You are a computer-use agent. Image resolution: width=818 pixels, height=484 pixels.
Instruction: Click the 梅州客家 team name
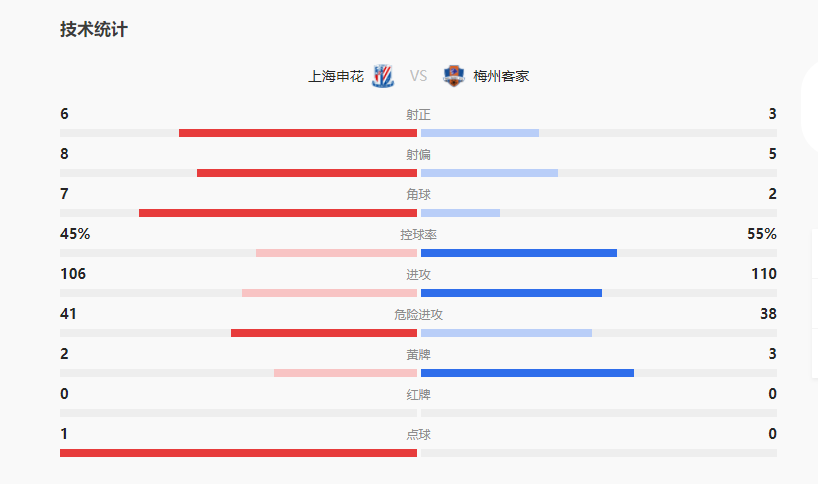(x=502, y=76)
